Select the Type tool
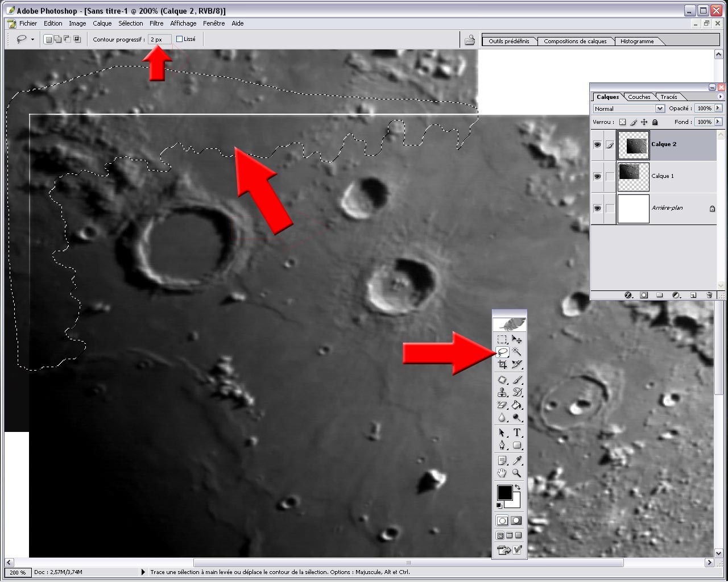Screen dimensions: 728x582 click(x=516, y=433)
